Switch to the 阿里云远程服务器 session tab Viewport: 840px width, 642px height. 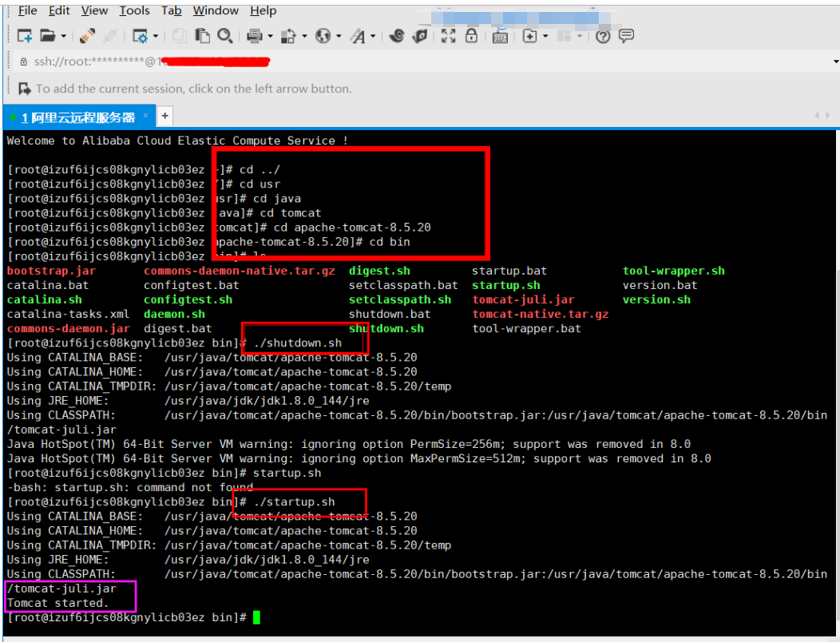(x=77, y=117)
